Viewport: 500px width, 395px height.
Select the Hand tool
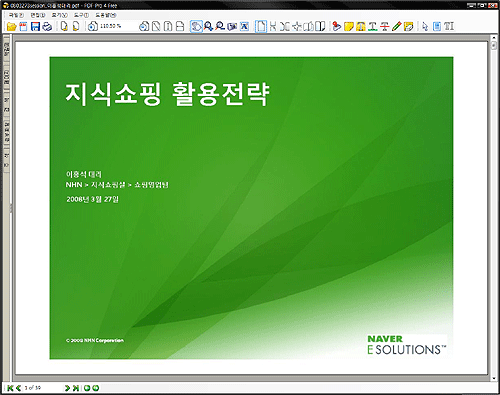click(x=196, y=26)
